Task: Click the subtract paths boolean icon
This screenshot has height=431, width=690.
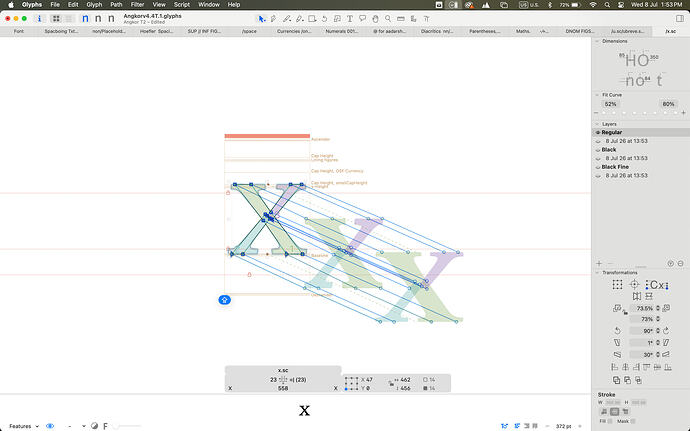Action: click(628, 380)
